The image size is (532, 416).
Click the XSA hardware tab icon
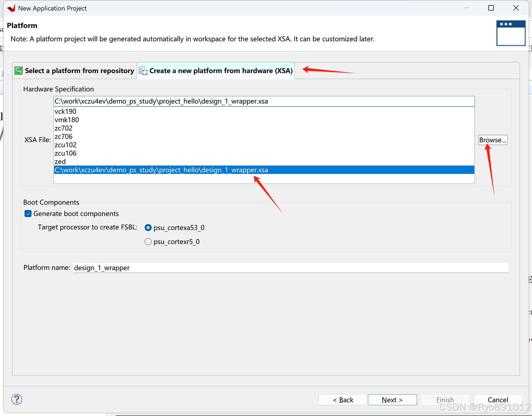(x=143, y=71)
